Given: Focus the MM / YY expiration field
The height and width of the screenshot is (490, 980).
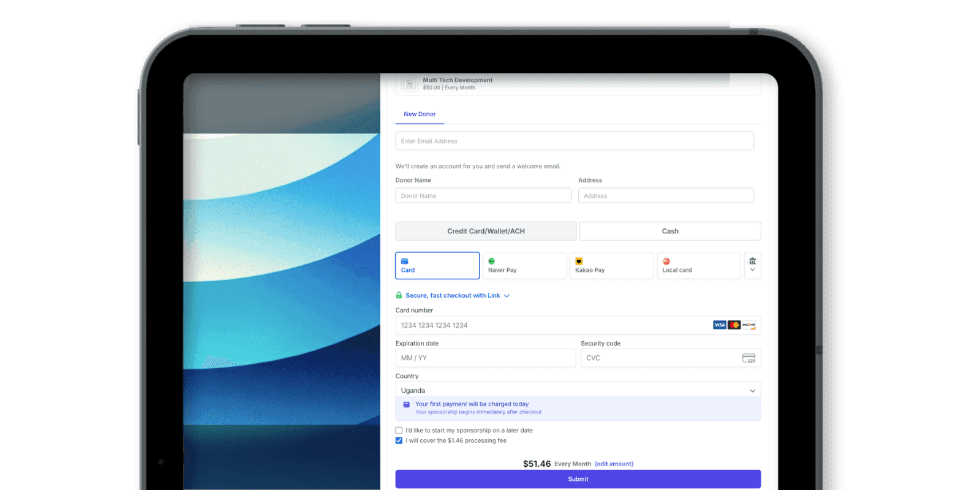Looking at the screenshot, I should (486, 358).
